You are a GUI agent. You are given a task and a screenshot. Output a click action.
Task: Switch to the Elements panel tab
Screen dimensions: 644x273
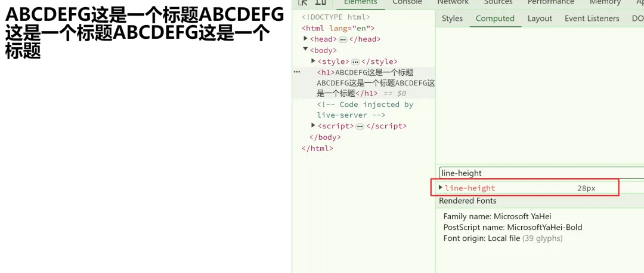coord(361,2)
